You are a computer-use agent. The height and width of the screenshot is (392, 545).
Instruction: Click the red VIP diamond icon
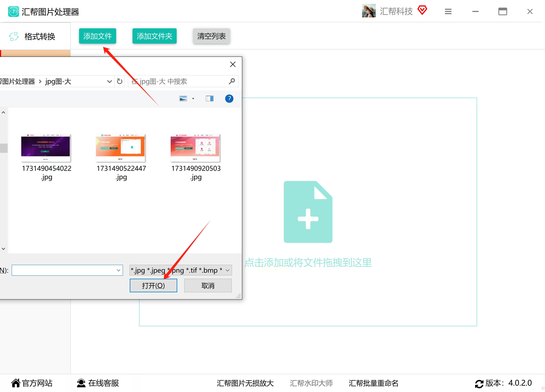coord(422,10)
